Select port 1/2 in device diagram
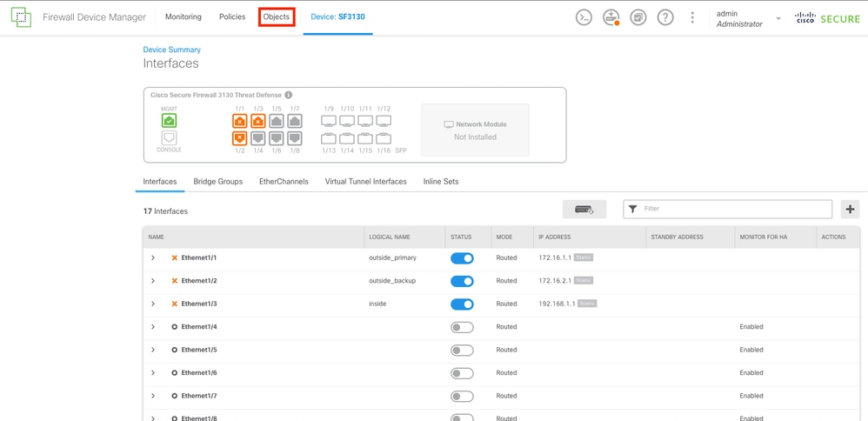The width and height of the screenshot is (868, 421). [240, 137]
